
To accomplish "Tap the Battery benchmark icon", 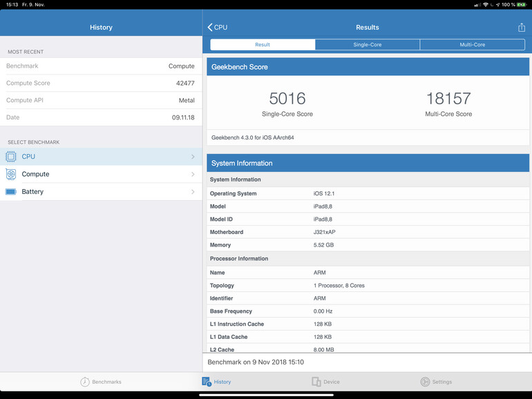I will pyautogui.click(x=11, y=192).
